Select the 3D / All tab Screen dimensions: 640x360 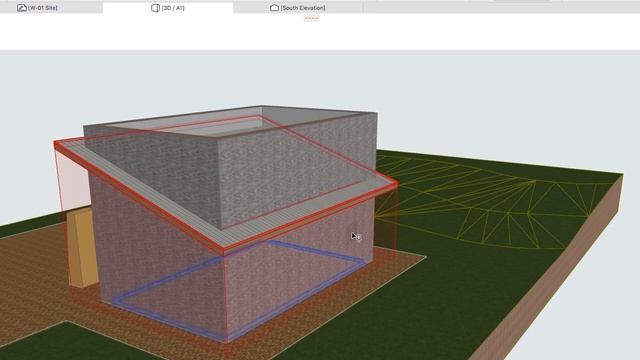click(x=168, y=8)
